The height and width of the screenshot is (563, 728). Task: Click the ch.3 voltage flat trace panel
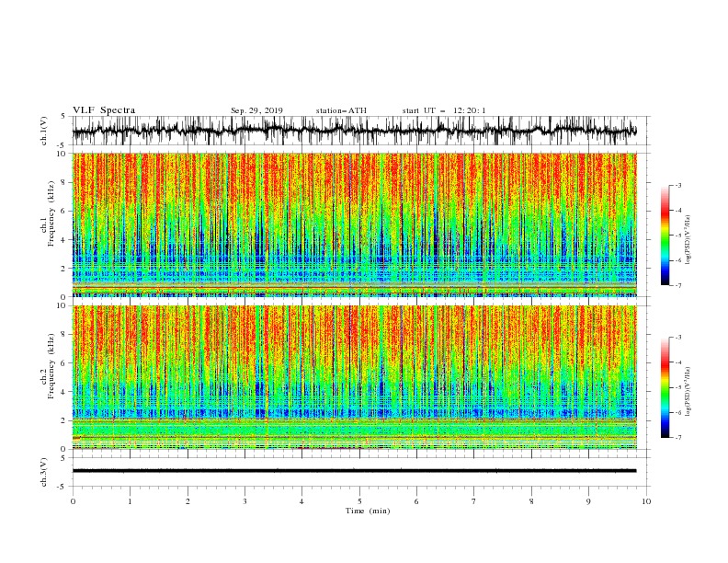click(x=360, y=472)
